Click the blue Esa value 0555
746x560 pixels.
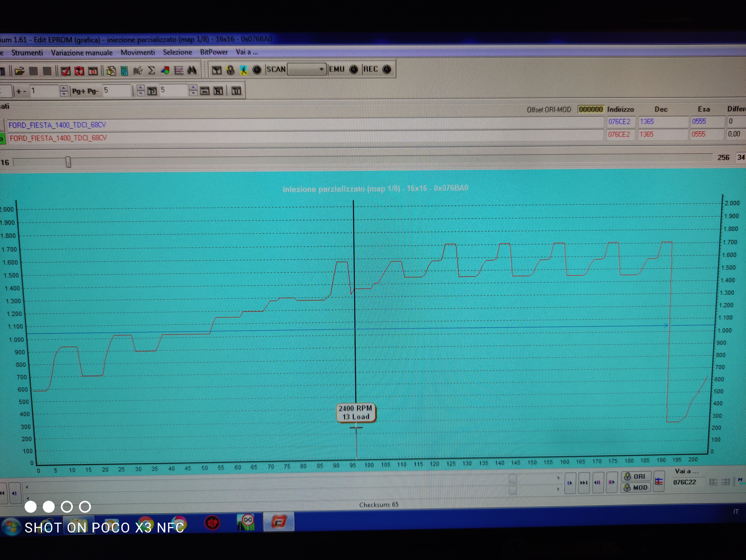pyautogui.click(x=699, y=121)
